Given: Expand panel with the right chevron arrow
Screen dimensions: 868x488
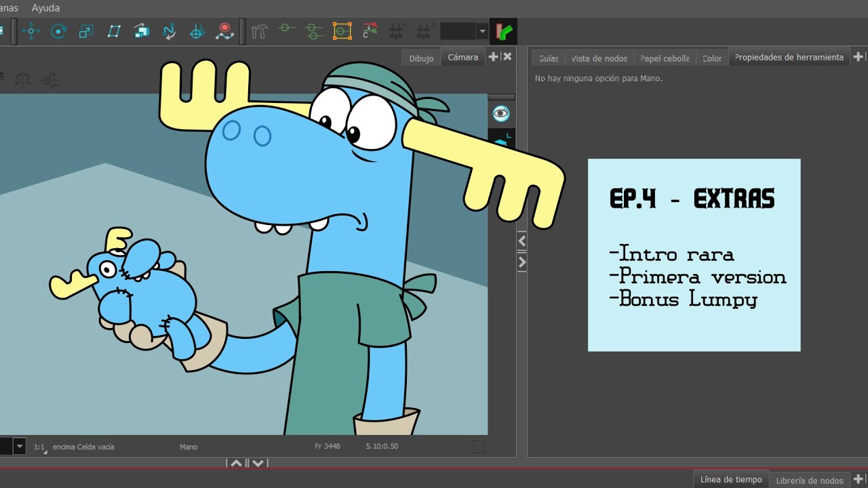Looking at the screenshot, I should pyautogui.click(x=521, y=262).
